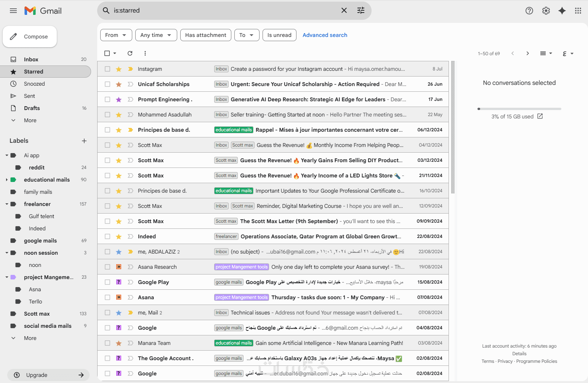Unstar the Instagram email
Viewport: 588px width, 383px height.
(x=119, y=69)
